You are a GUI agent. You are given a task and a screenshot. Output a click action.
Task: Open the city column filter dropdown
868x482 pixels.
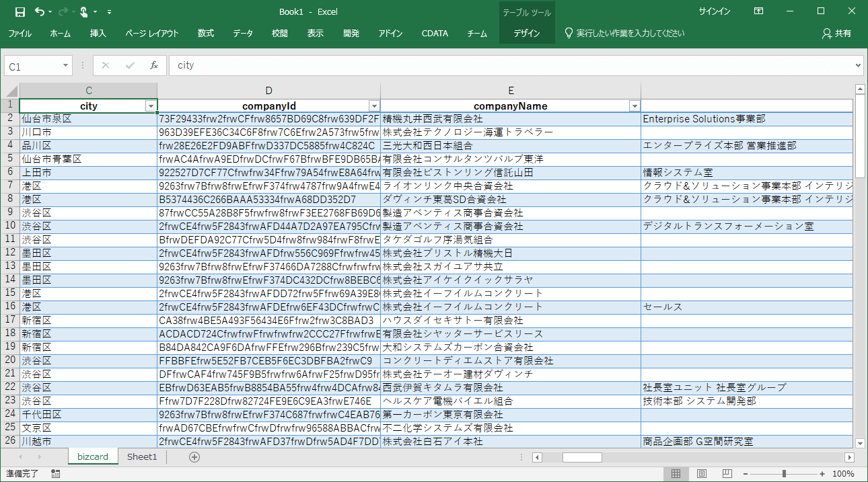(x=151, y=106)
